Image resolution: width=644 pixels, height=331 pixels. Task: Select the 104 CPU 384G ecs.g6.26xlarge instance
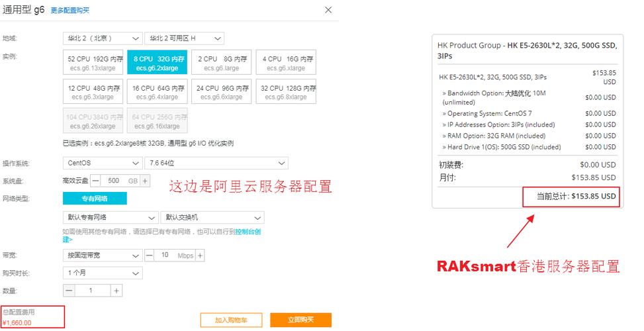click(93, 120)
